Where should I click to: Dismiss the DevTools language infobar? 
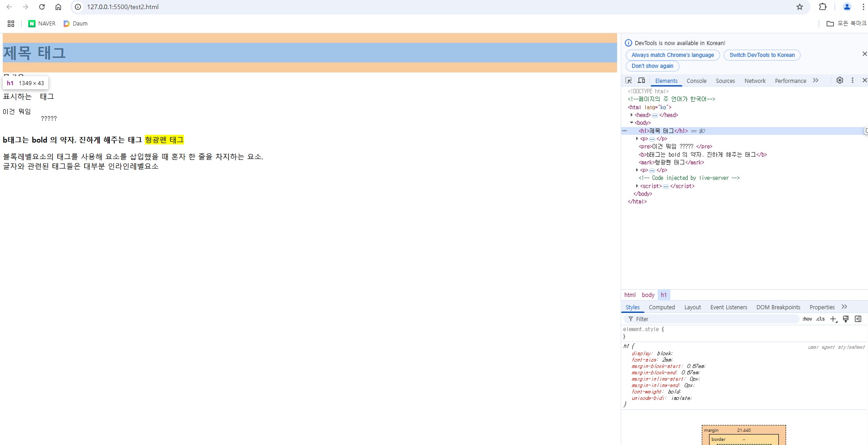pyautogui.click(x=864, y=54)
